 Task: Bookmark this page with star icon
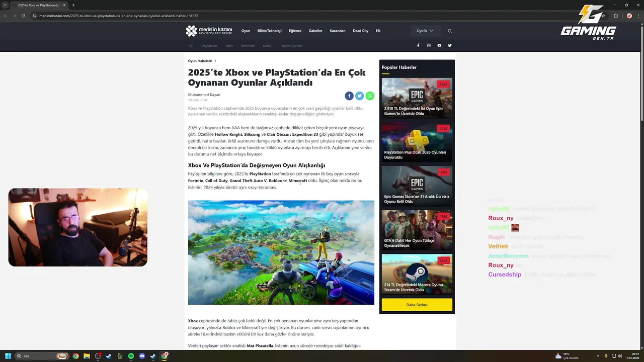[x=603, y=16]
